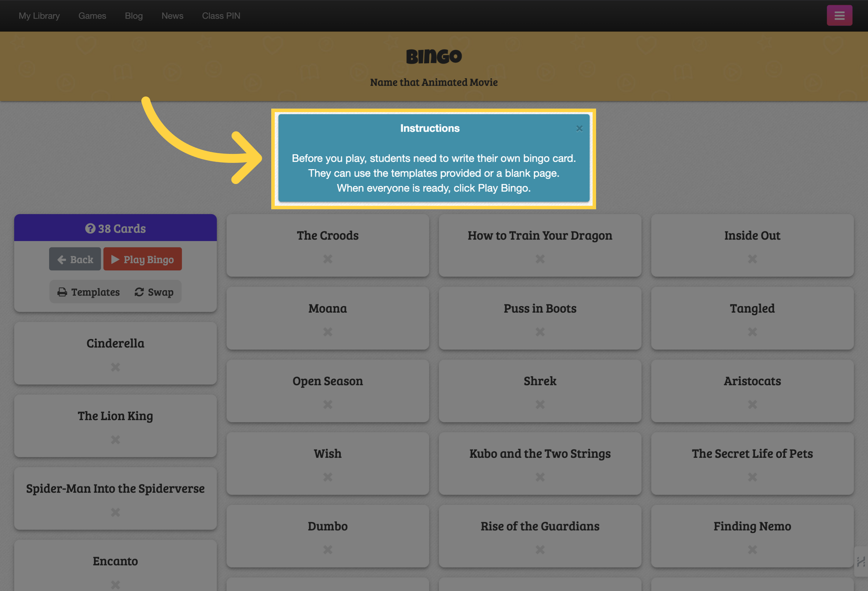Viewport: 868px width, 591px height.
Task: Remove The Croods card with its X
Action: click(x=328, y=259)
